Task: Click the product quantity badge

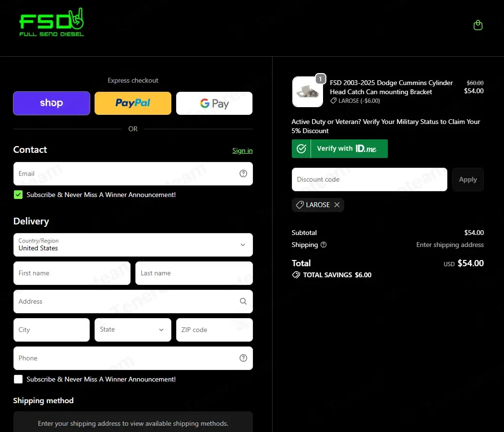Action: [321, 79]
